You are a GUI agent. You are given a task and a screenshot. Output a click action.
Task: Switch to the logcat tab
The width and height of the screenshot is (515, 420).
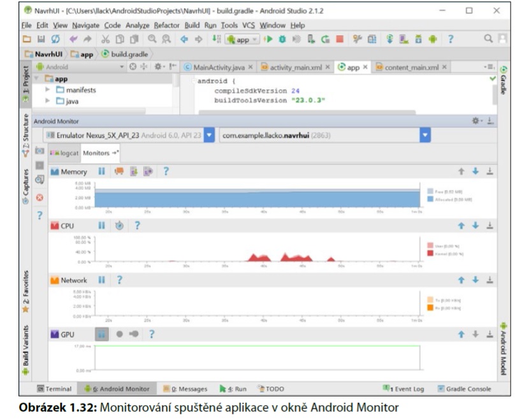65,153
